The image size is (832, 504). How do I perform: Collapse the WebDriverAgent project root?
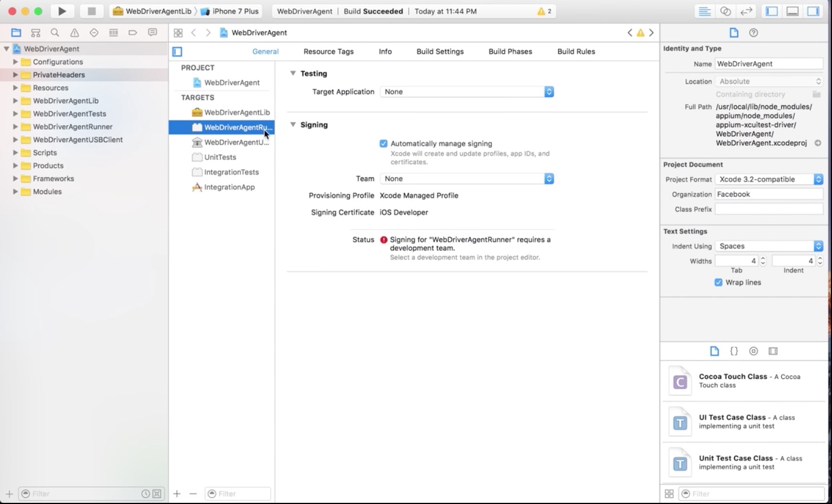(x=6, y=49)
